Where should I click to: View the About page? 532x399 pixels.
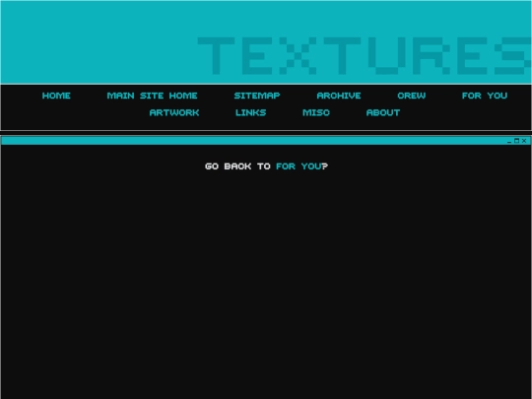pos(383,112)
